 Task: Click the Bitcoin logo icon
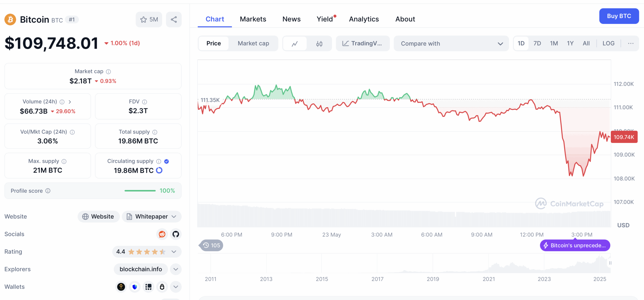pos(10,20)
